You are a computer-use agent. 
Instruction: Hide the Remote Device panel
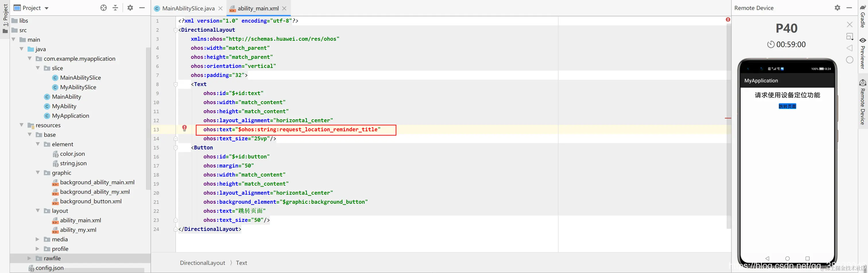click(849, 7)
